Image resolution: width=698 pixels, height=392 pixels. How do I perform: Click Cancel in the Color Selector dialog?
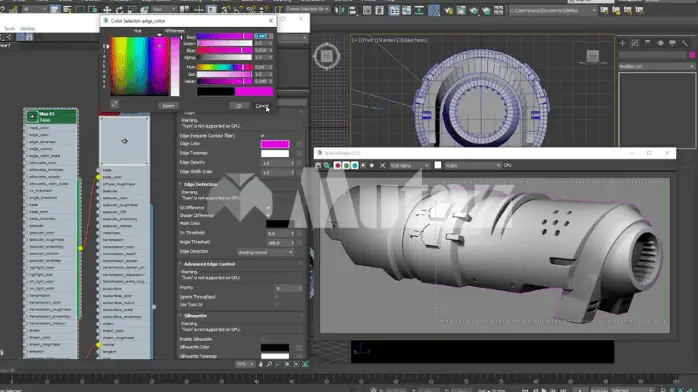[x=262, y=106]
